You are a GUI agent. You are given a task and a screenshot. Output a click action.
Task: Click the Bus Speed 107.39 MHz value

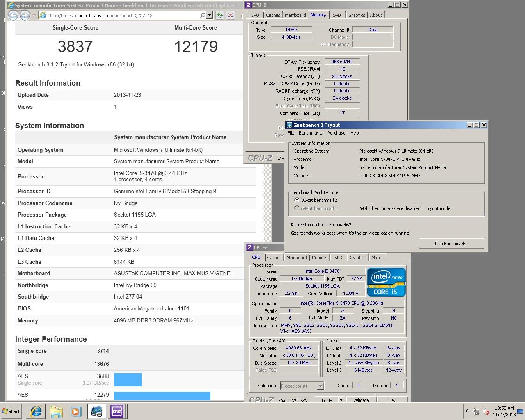pos(299,363)
